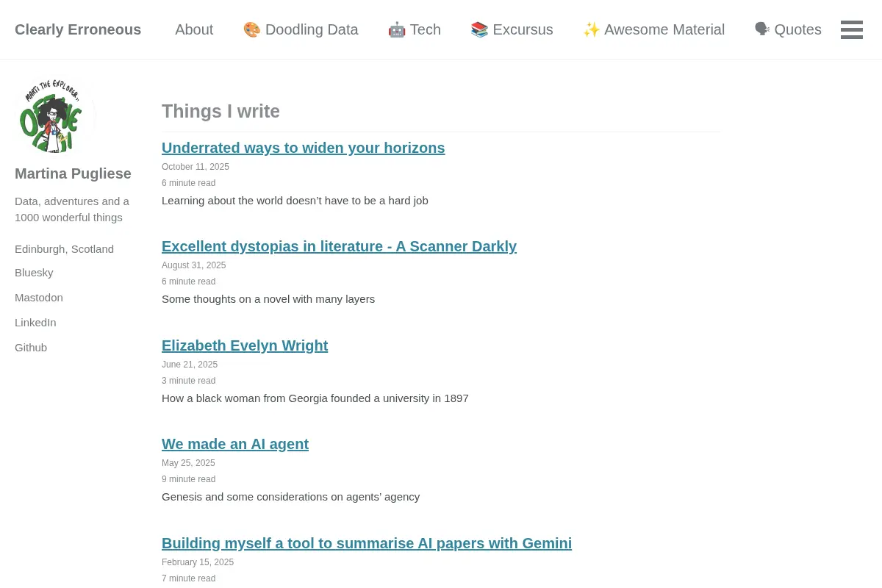Image resolution: width=882 pixels, height=588 pixels.
Task: Visit the Awesome Material page
Action: (x=653, y=29)
